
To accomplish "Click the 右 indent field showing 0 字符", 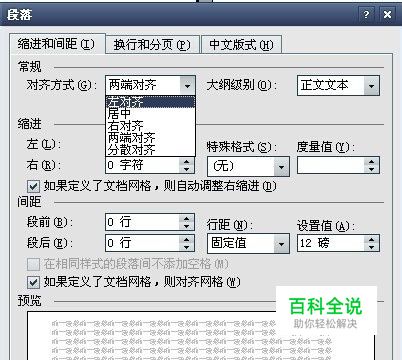I will point(143,165).
